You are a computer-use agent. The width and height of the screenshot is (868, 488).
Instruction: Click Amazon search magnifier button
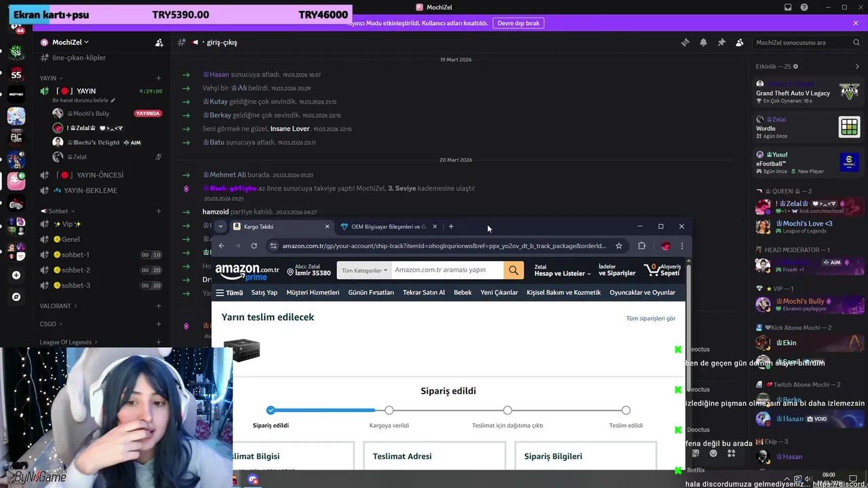[513, 270]
